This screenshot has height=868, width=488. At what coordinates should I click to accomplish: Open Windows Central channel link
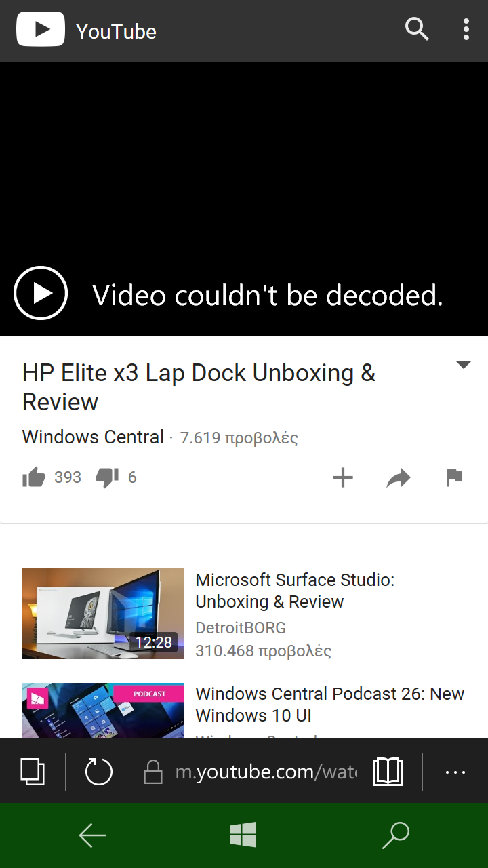click(x=93, y=437)
